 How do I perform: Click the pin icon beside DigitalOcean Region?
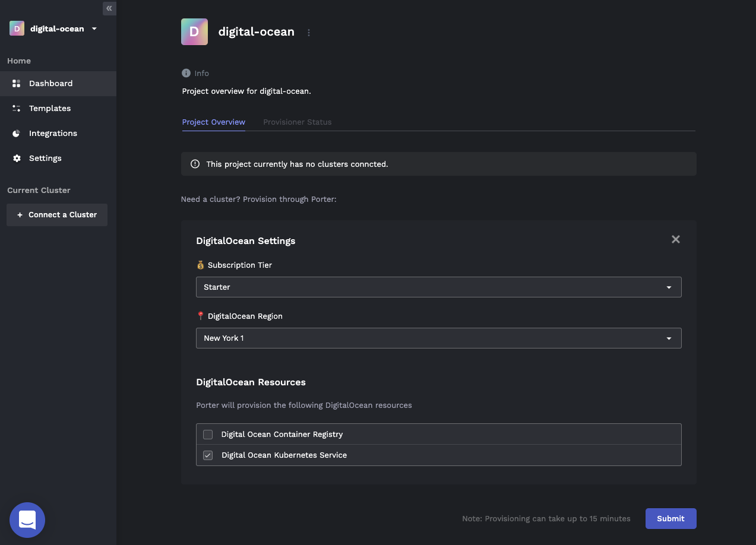(x=200, y=316)
